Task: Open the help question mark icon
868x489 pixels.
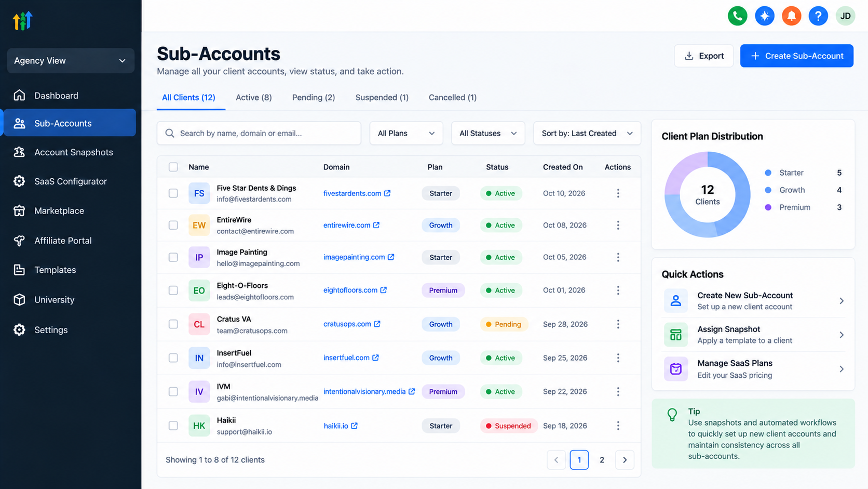Action: click(818, 16)
